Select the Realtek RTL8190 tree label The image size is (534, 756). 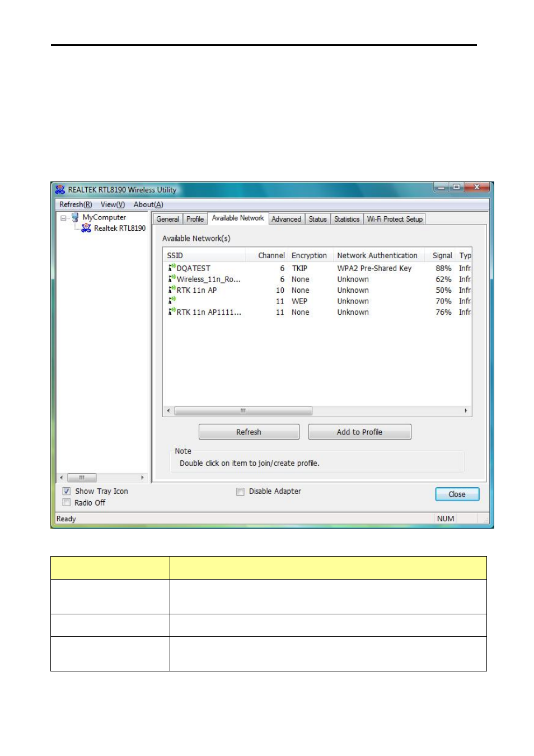120,228
